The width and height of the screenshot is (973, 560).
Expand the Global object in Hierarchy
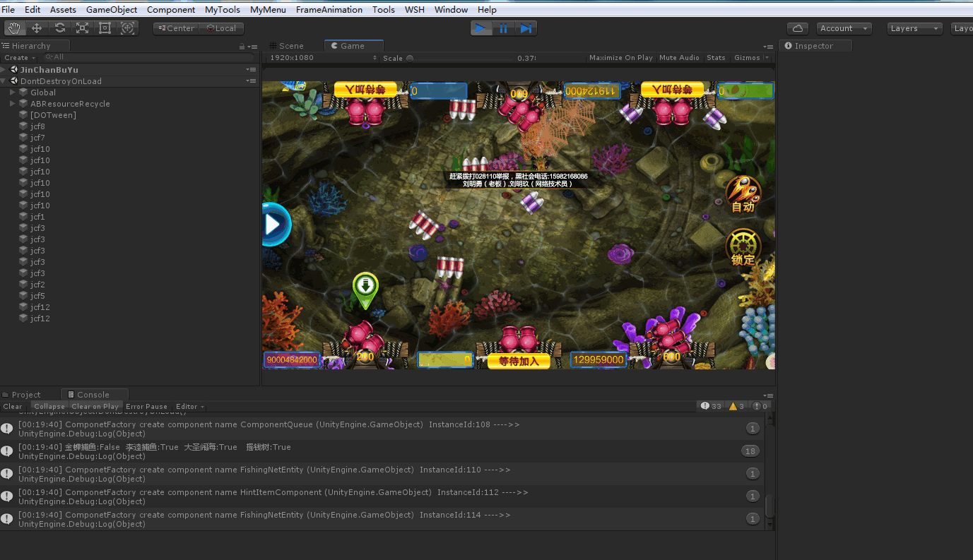13,93
